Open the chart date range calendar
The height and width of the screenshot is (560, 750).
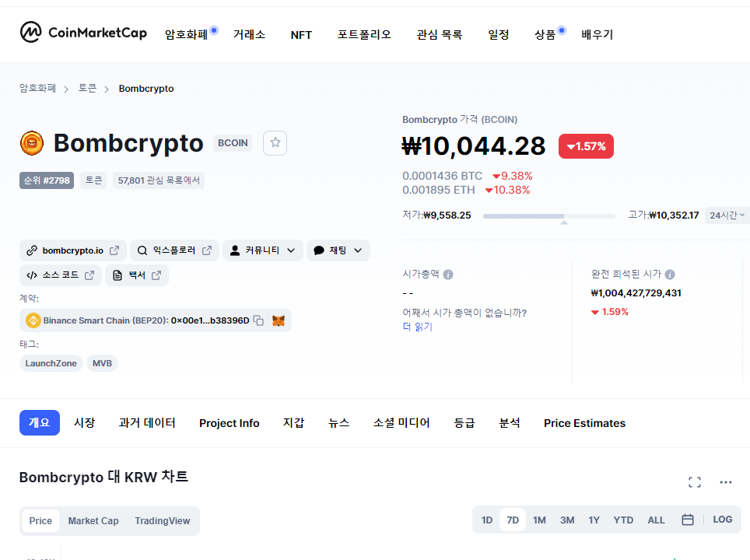687,520
